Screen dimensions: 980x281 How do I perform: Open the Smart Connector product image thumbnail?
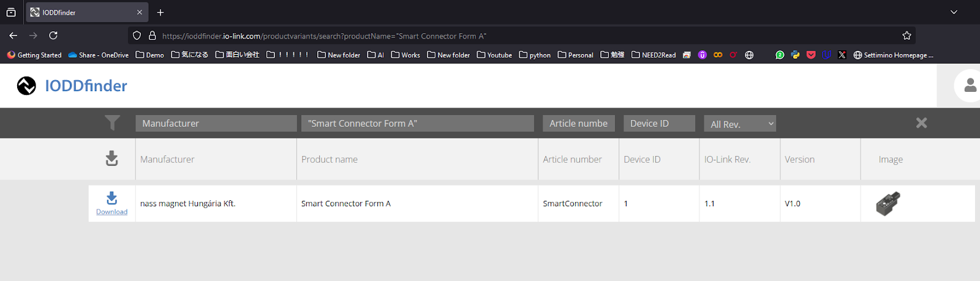(888, 204)
